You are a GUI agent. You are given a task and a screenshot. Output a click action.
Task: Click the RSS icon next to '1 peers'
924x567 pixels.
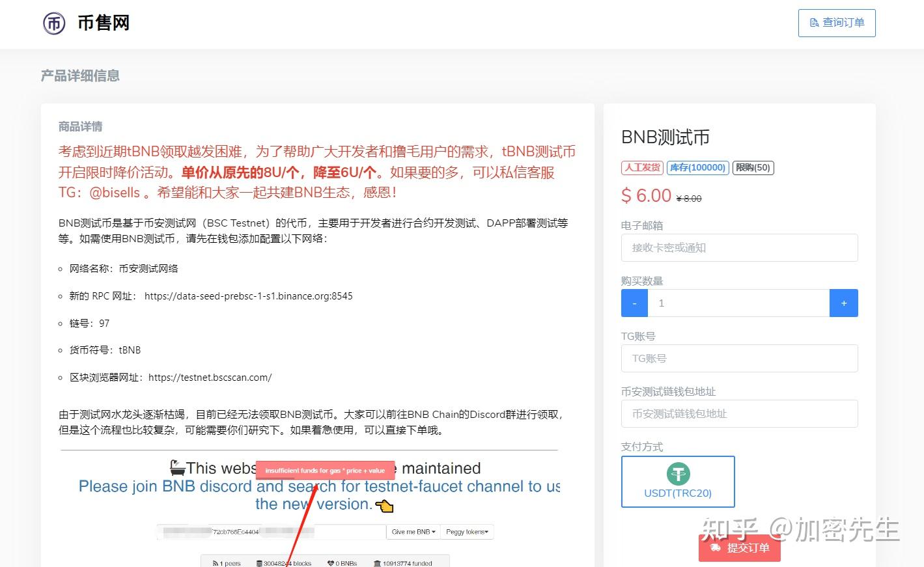coord(216,562)
